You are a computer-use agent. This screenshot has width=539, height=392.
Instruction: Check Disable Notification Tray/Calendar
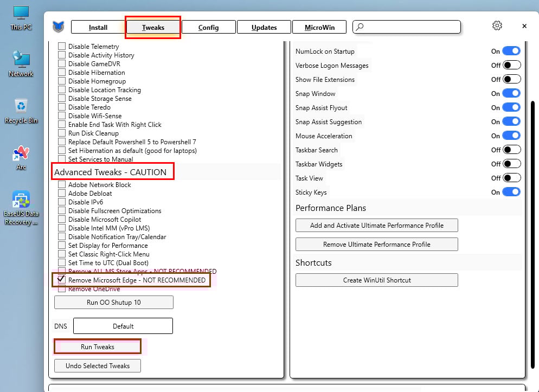[x=62, y=237]
